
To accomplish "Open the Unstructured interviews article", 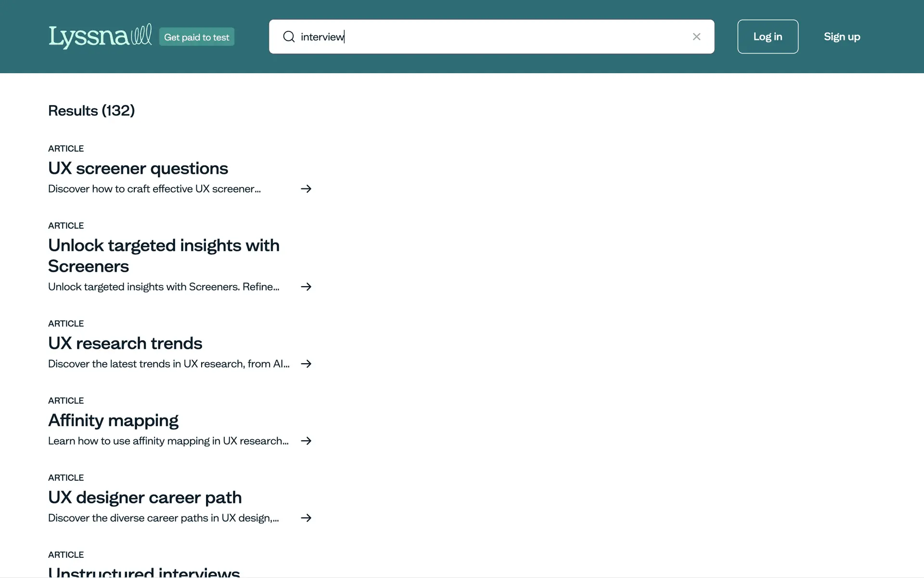I will 144,572.
